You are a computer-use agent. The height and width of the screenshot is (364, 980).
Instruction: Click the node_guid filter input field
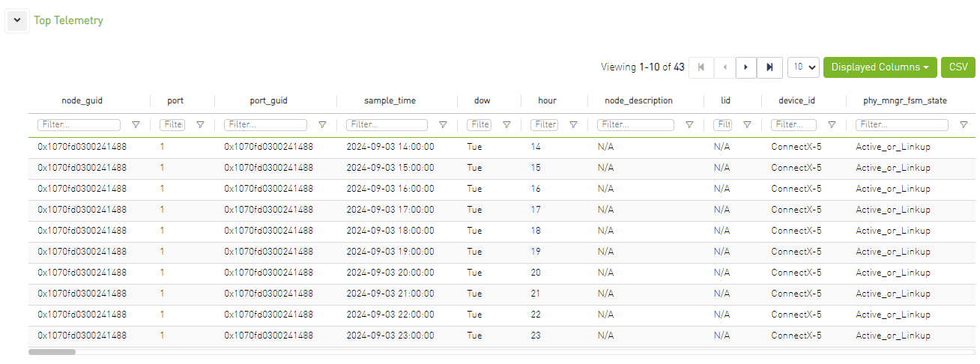(79, 125)
